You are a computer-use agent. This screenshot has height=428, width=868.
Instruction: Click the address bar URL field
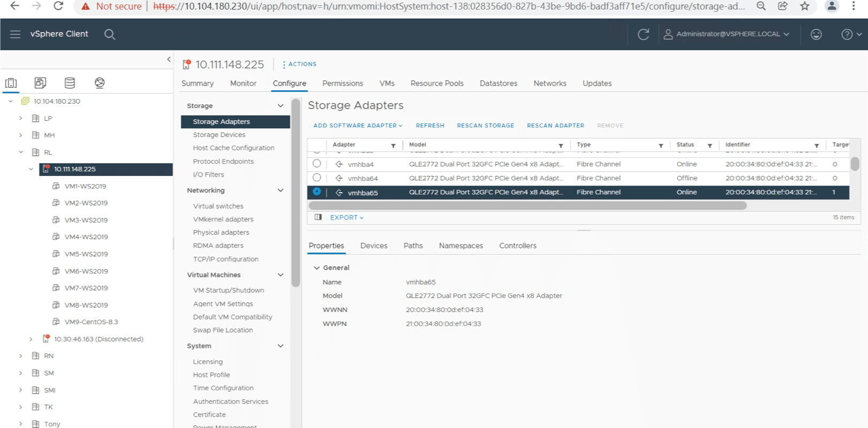[x=448, y=6]
